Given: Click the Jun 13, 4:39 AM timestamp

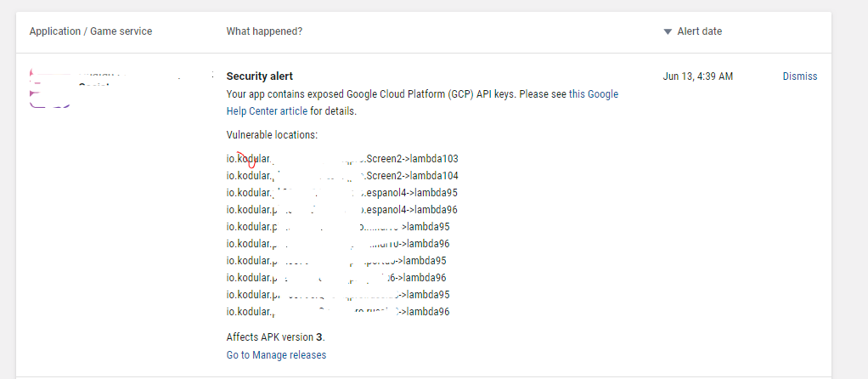Looking at the screenshot, I should (697, 76).
